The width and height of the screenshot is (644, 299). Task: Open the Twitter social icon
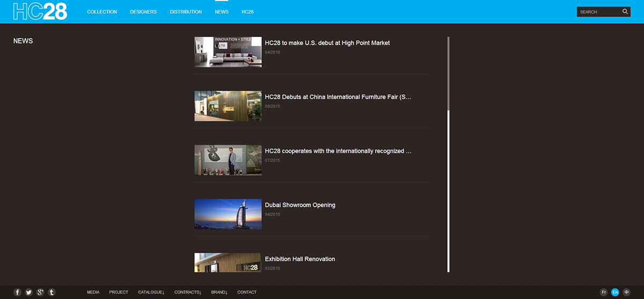pyautogui.click(x=29, y=293)
